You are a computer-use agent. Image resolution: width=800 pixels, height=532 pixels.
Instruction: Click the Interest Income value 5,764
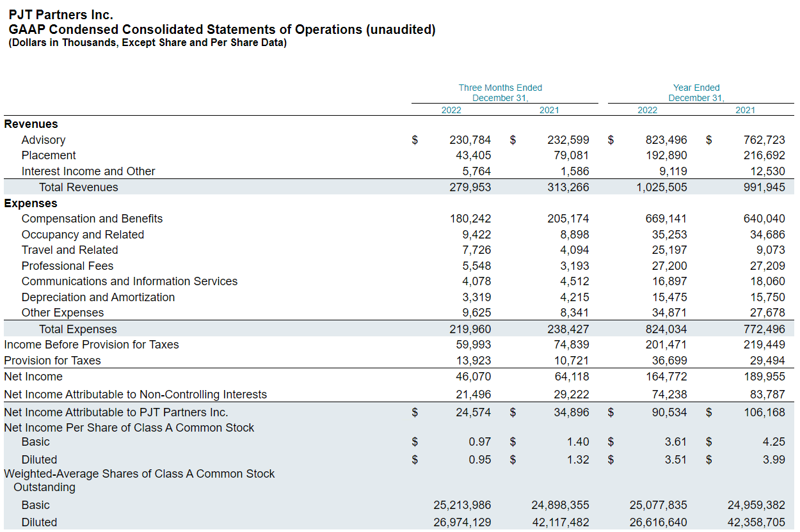click(x=476, y=171)
